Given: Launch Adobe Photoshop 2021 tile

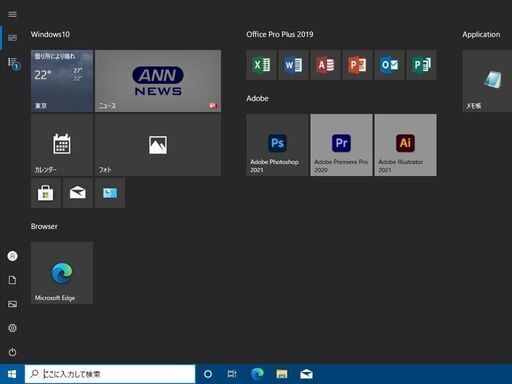Looking at the screenshot, I should coord(278,145).
